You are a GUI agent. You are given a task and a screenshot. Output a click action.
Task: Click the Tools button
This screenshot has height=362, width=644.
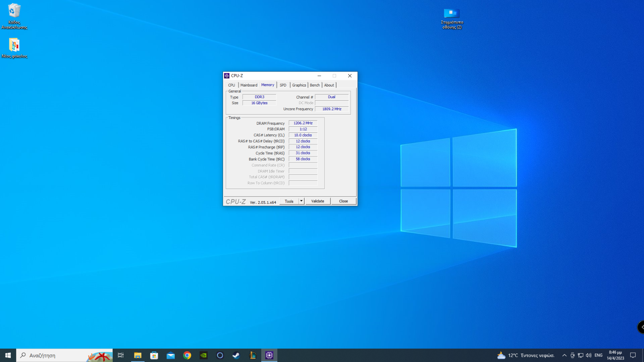pos(289,201)
